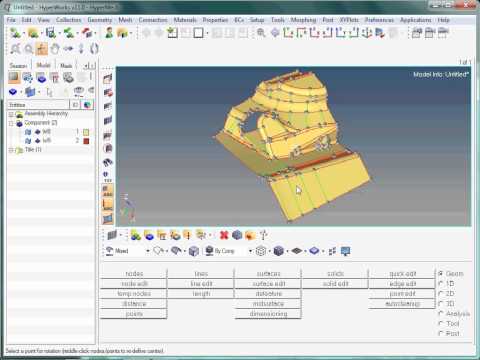Click the shaded geometry cube icon near By Comp
This screenshot has height=360, width=480.
pos(194,251)
